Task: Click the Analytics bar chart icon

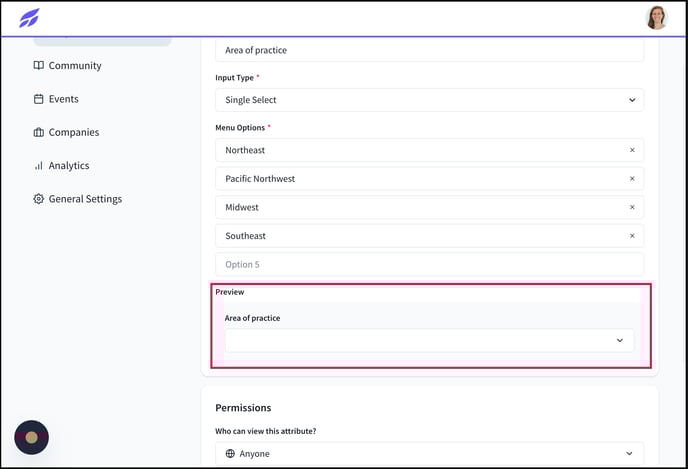Action: coord(39,165)
